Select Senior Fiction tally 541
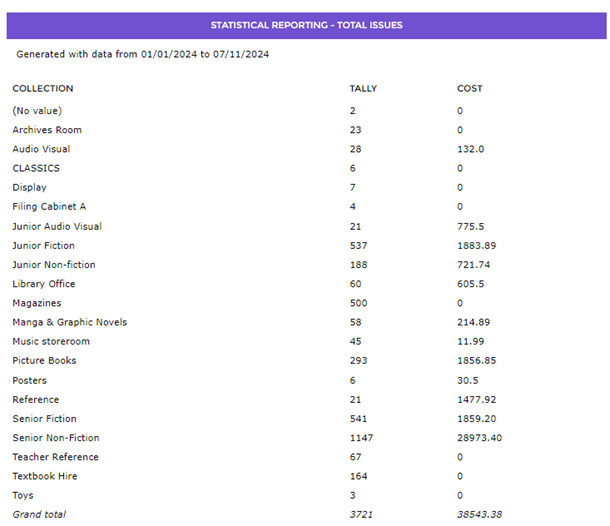The width and height of the screenshot is (610, 526). click(358, 419)
